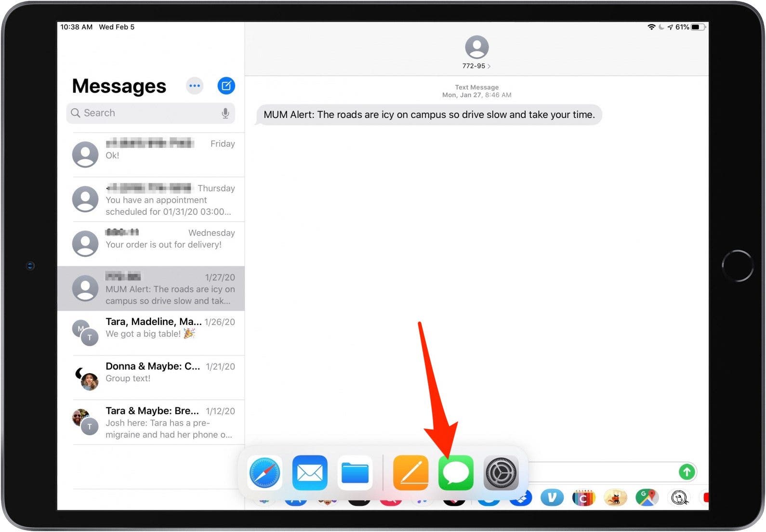Open the Files app in the dock
The image size is (766, 532).
pyautogui.click(x=355, y=473)
